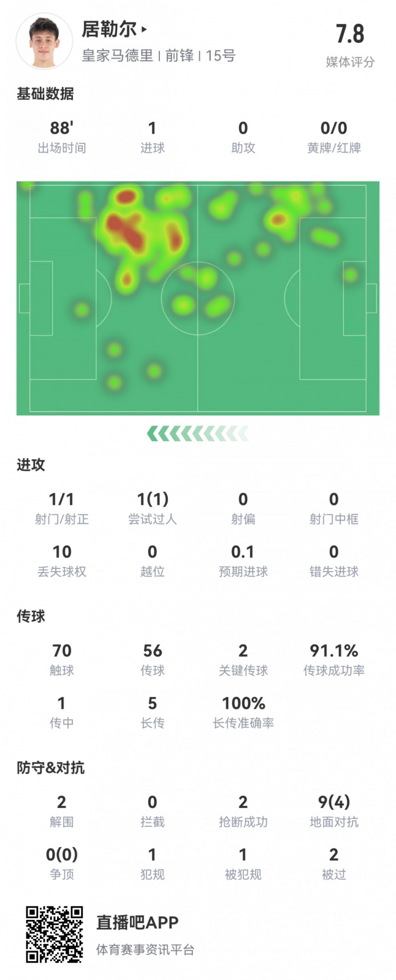Click the heatmap's center circle
This screenshot has height=980, width=396.
coord(197,298)
